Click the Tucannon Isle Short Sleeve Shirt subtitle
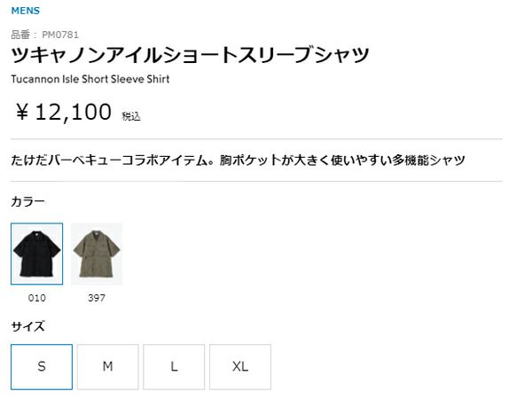This screenshot has width=532, height=399. (x=90, y=79)
